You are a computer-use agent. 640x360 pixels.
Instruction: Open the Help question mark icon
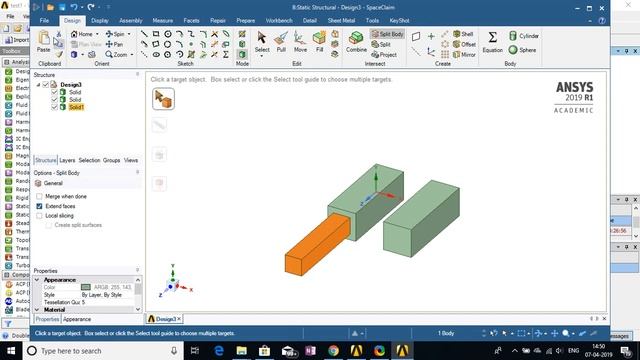tap(602, 20)
